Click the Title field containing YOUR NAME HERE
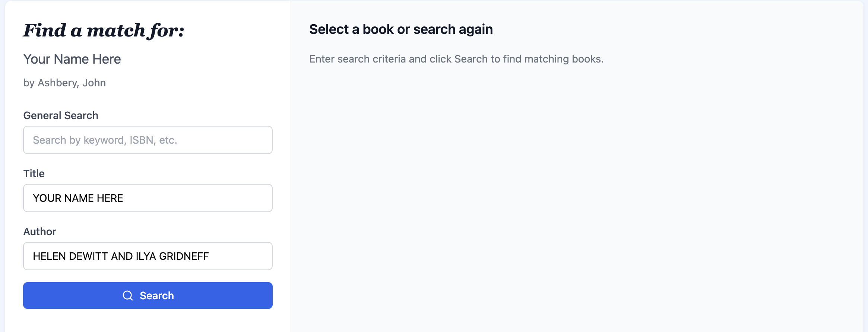Image resolution: width=868 pixels, height=332 pixels. tap(148, 198)
